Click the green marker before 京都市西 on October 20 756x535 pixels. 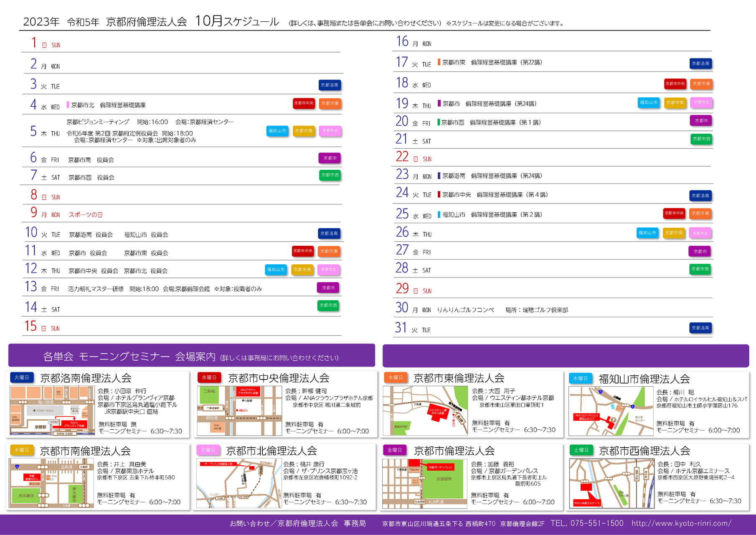point(439,122)
